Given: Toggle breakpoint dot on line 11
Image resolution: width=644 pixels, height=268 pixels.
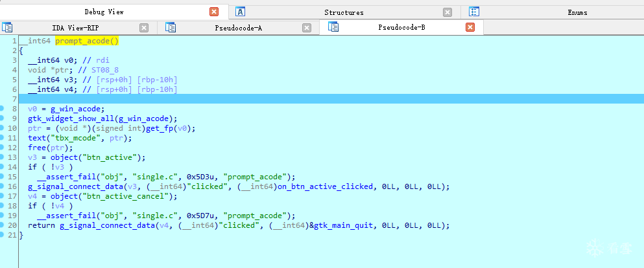Looking at the screenshot, I should point(2,138).
